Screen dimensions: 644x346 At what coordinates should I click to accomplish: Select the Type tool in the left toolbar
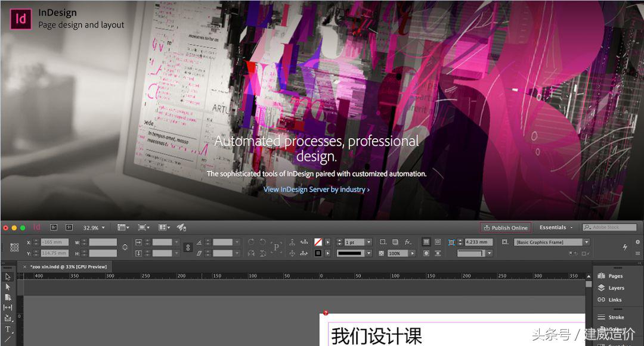pyautogui.click(x=8, y=329)
